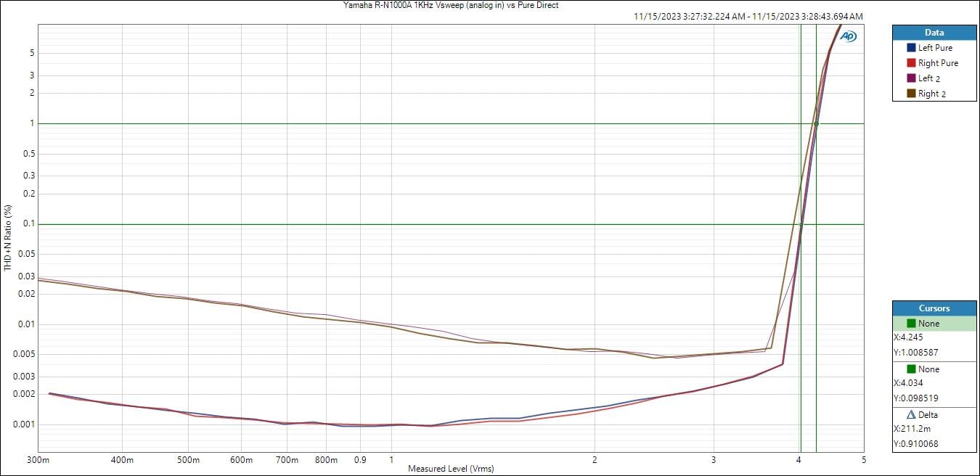Image resolution: width=980 pixels, height=476 pixels.
Task: Click the Cursors panel header
Action: pos(934,308)
